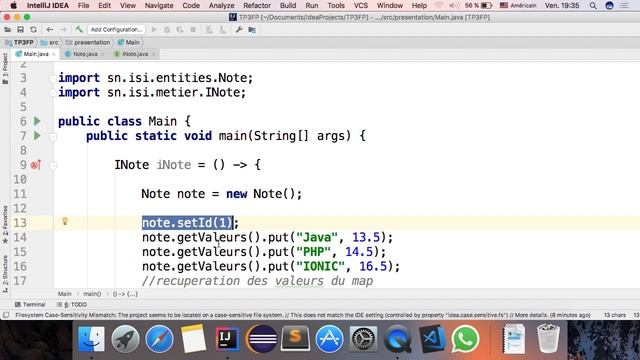Close the Main.java tab
Viewport: 640px width, 360px height.
53,54
